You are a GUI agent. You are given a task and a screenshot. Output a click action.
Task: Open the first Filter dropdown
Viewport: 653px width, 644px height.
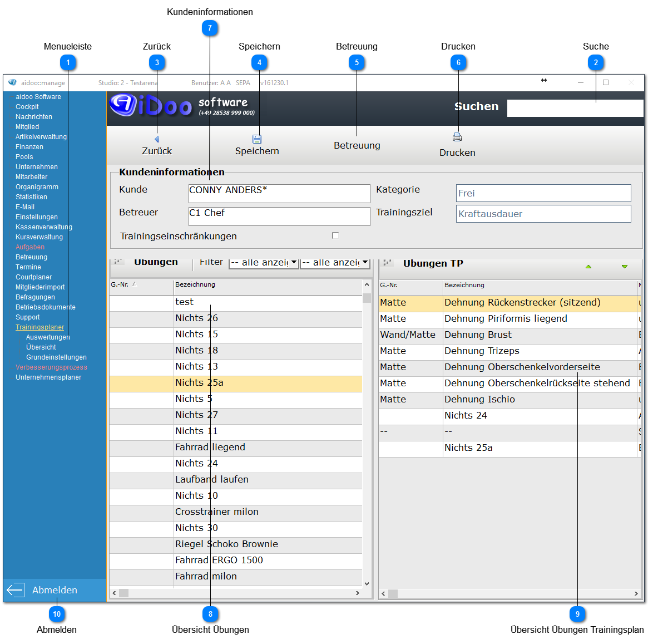(264, 263)
